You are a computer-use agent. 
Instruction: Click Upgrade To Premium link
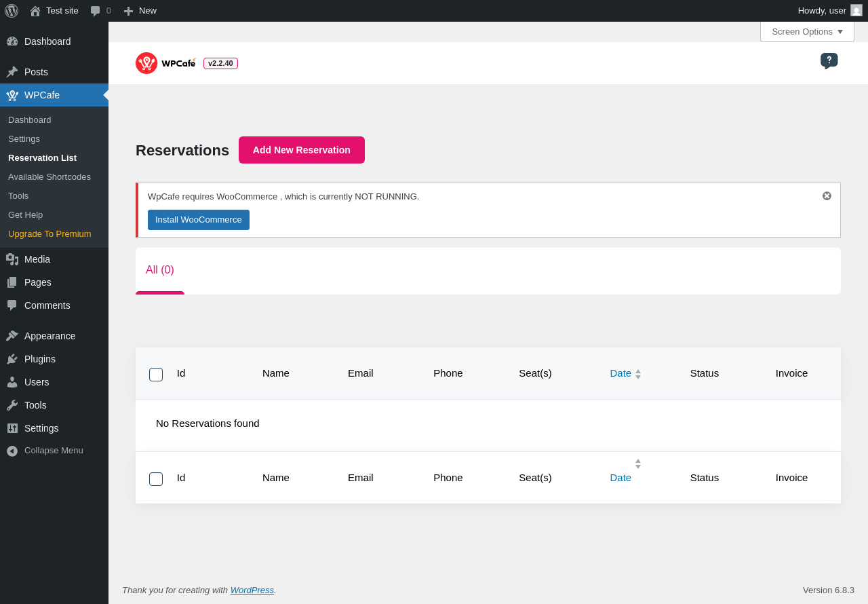point(50,234)
